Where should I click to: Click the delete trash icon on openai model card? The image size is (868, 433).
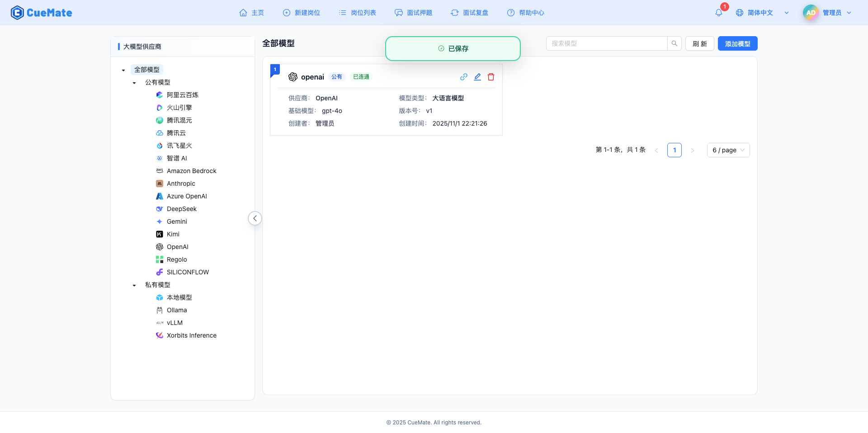[491, 77]
